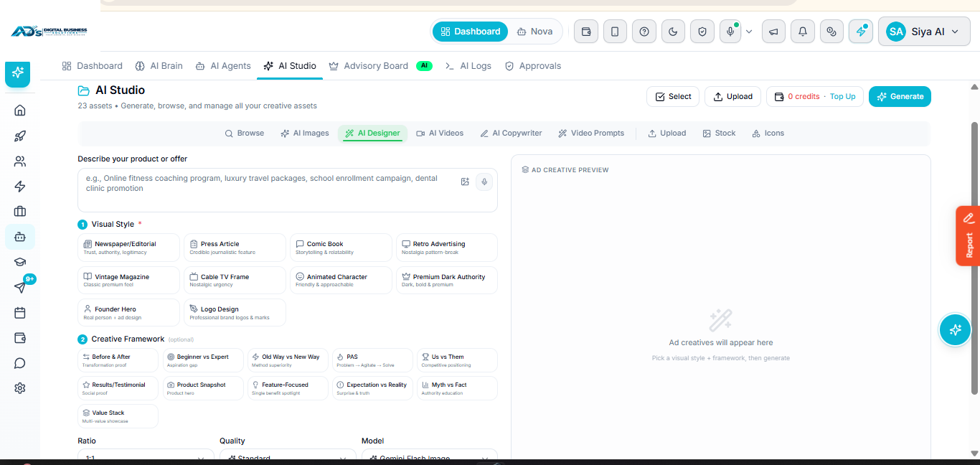This screenshot has width=980, height=465.
Task: Click the megaphone announcements icon
Action: (x=773, y=32)
